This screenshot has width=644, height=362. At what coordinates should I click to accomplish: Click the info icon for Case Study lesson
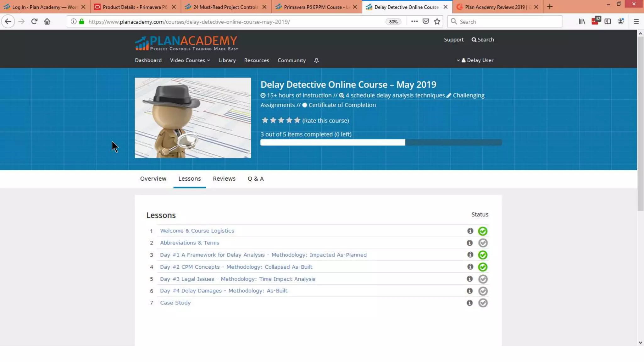tap(469, 303)
